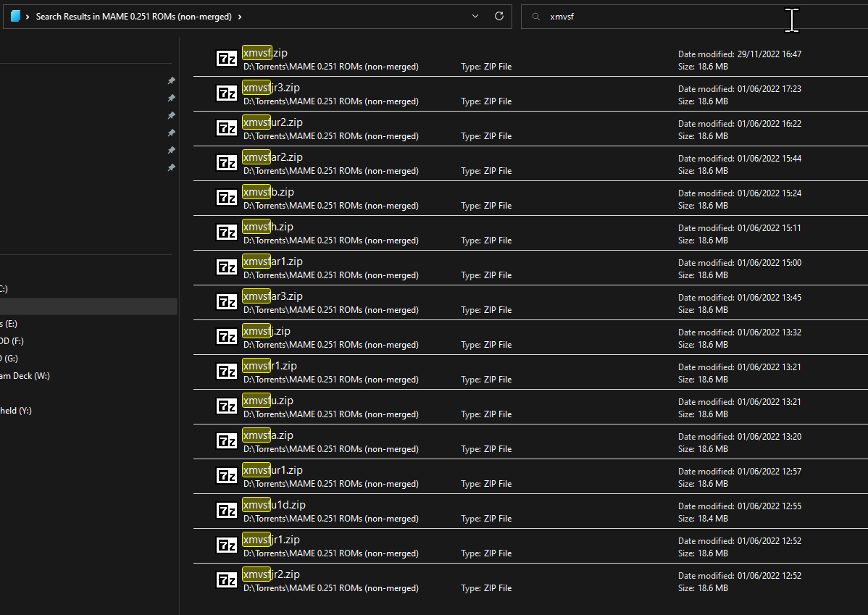The image size is (868, 615).
Task: Click the 7z icon of xmvsfjr1.zip
Action: [x=226, y=545]
